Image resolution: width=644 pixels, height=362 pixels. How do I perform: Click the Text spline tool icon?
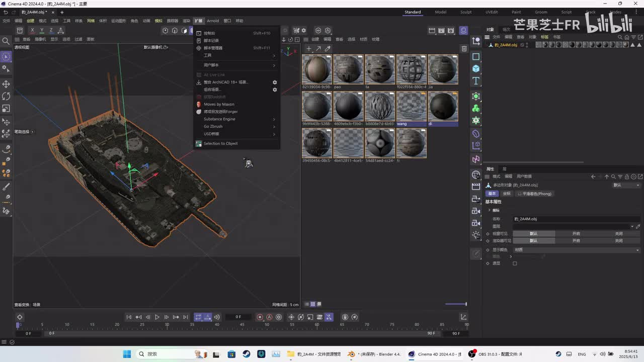click(x=476, y=81)
